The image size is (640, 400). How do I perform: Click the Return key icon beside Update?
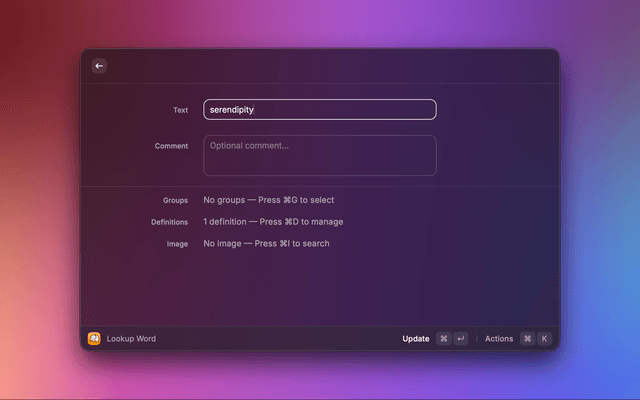point(461,339)
